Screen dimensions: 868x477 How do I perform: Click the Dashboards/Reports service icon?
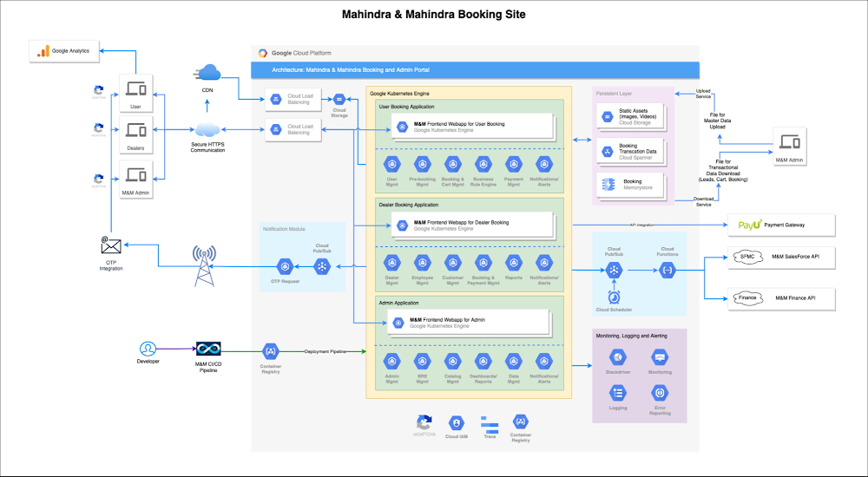(x=483, y=362)
